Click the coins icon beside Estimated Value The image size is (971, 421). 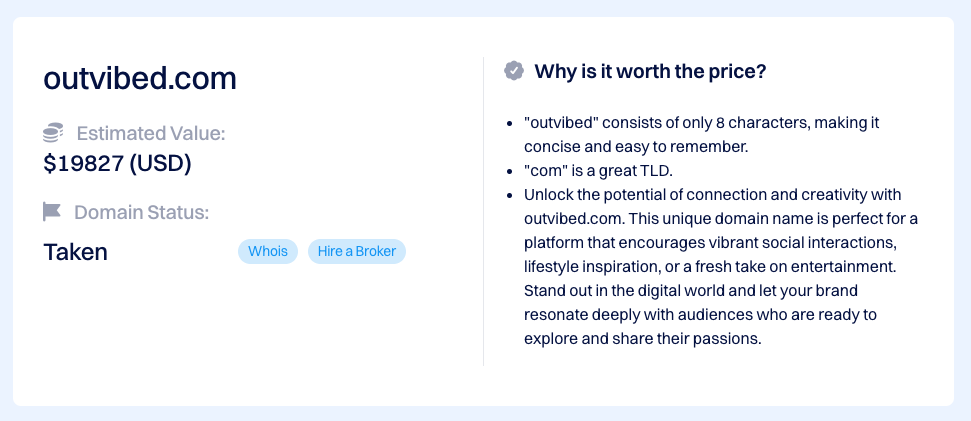tap(53, 133)
